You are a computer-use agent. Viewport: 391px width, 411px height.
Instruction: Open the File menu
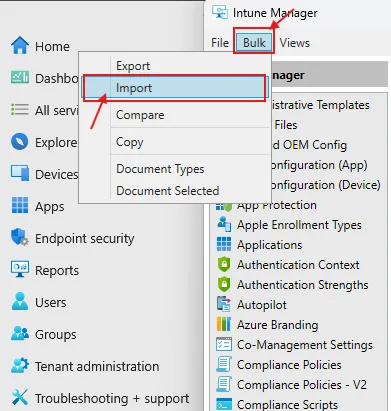tap(220, 43)
